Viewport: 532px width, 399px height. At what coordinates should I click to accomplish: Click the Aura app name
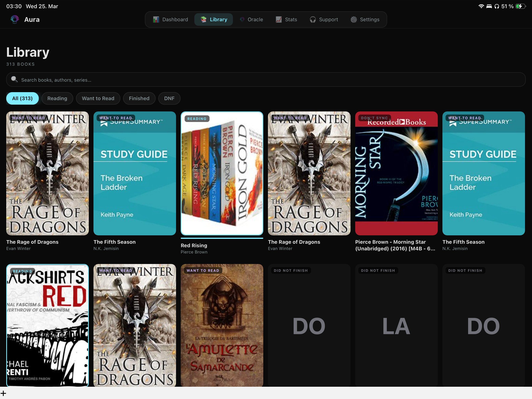pos(32,19)
